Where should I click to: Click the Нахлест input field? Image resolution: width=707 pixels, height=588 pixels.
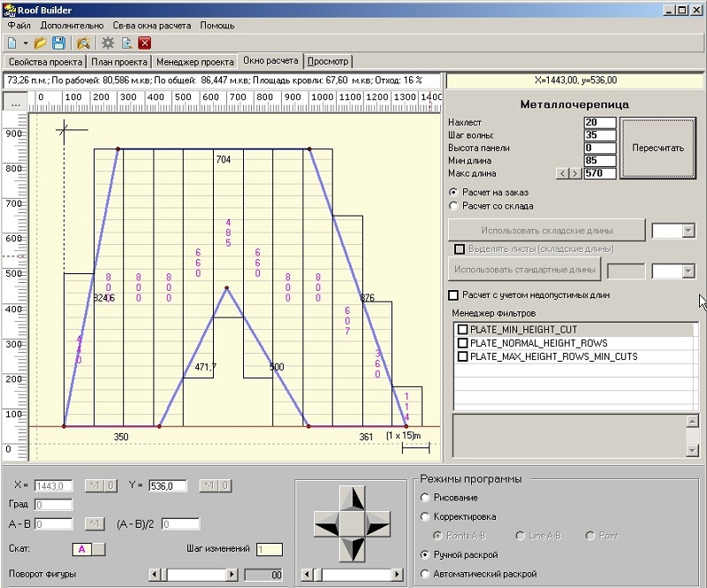(x=600, y=122)
